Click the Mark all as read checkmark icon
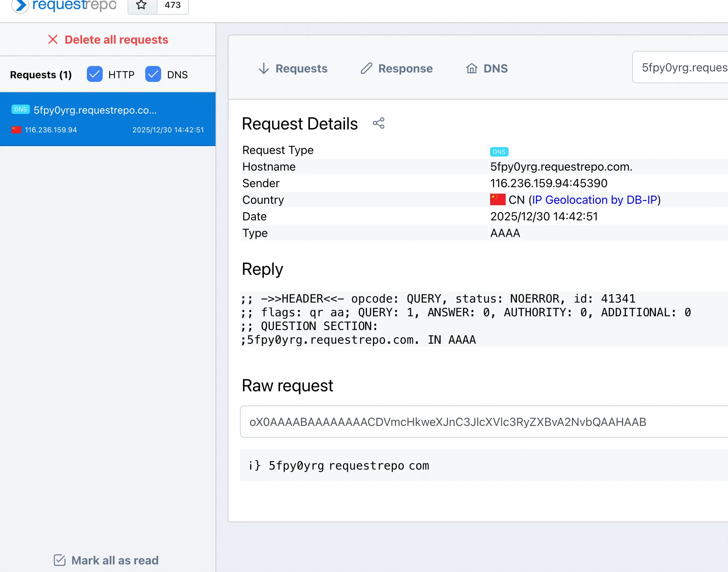 [59, 560]
